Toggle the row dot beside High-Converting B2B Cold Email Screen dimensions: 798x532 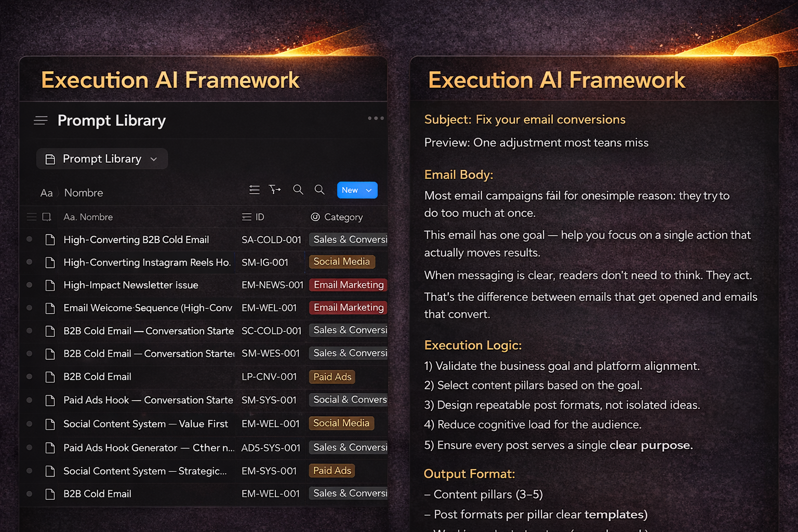[29, 239]
